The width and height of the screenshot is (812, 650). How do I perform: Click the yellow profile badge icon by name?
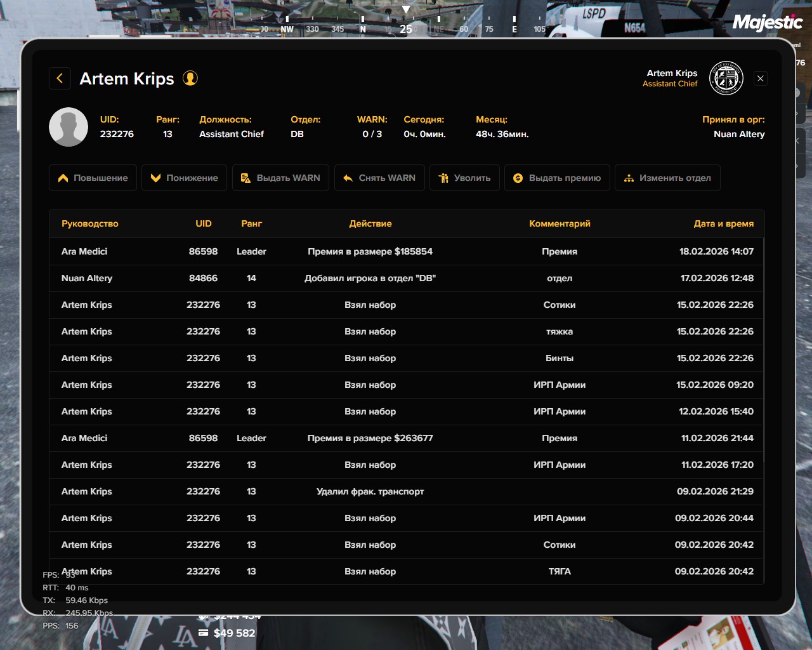190,78
